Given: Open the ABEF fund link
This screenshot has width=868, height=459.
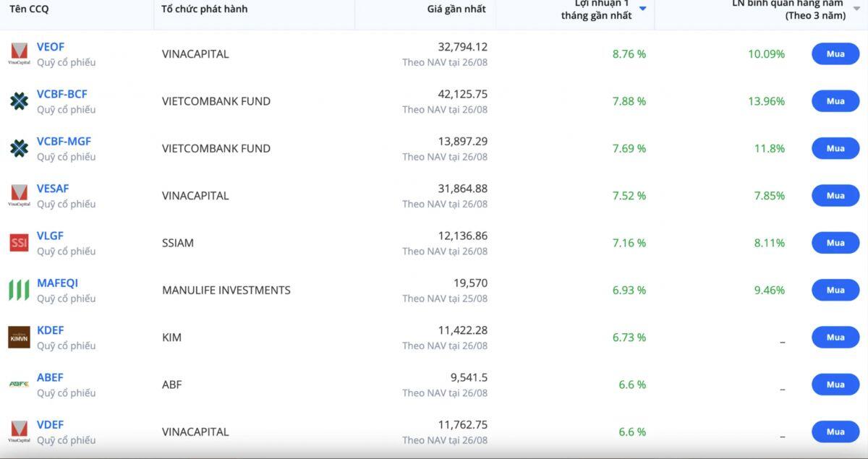Looking at the screenshot, I should [x=50, y=377].
